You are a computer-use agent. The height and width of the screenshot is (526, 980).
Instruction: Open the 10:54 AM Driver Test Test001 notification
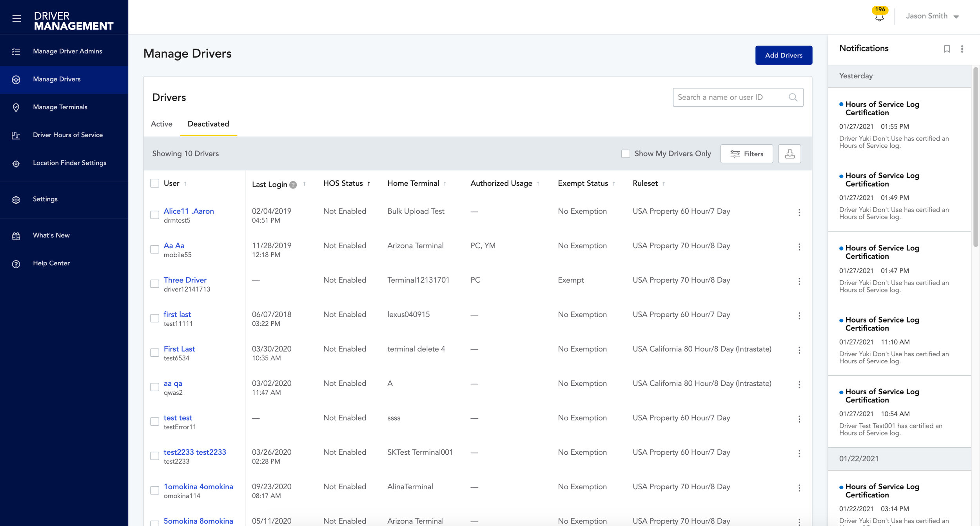pos(899,412)
